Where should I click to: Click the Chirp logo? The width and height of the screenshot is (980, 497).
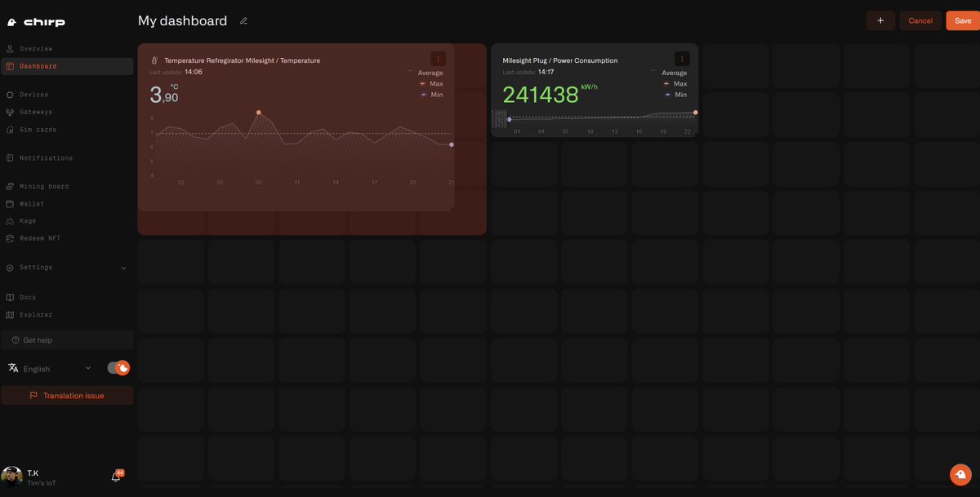[x=36, y=22]
